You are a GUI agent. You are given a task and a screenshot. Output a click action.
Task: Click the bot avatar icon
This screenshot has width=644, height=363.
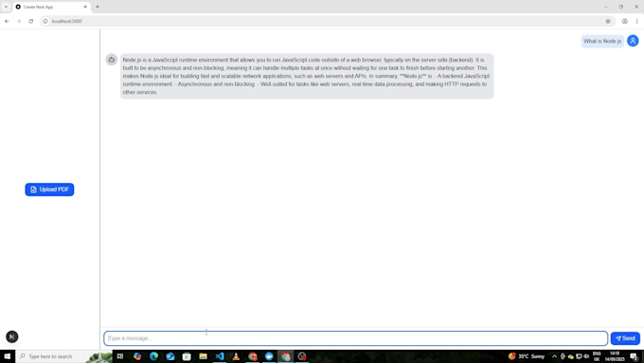112,60
